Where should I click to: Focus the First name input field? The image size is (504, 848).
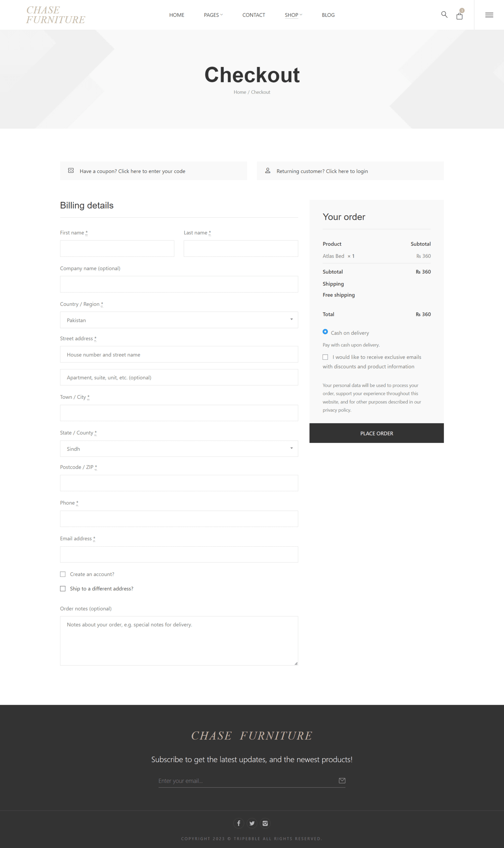pos(117,249)
